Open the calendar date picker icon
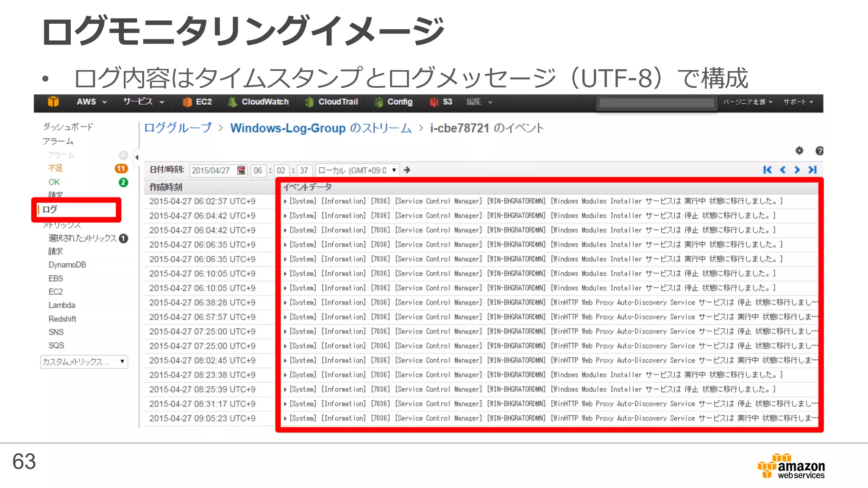This screenshot has height=488, width=868. [x=241, y=170]
